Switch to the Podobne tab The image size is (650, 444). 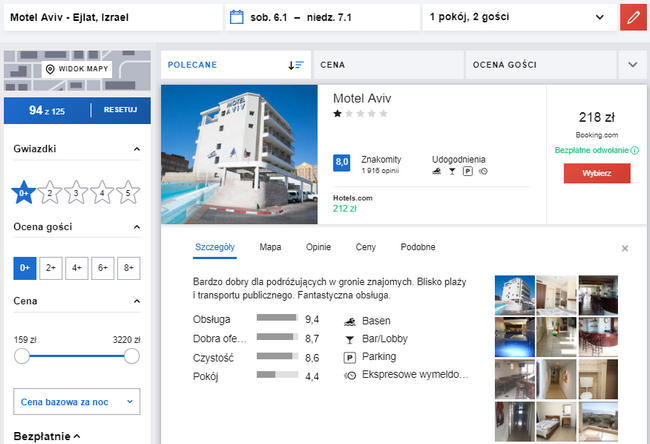point(418,247)
